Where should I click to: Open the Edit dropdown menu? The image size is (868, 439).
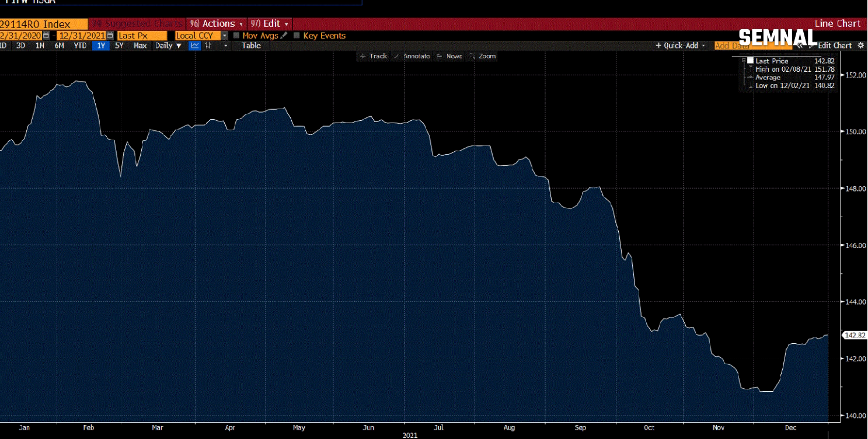[270, 24]
